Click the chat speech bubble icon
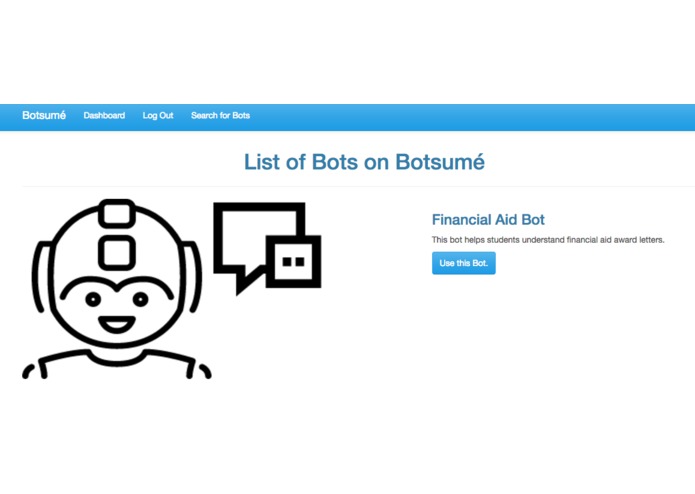The width and height of the screenshot is (695, 494). (x=267, y=248)
